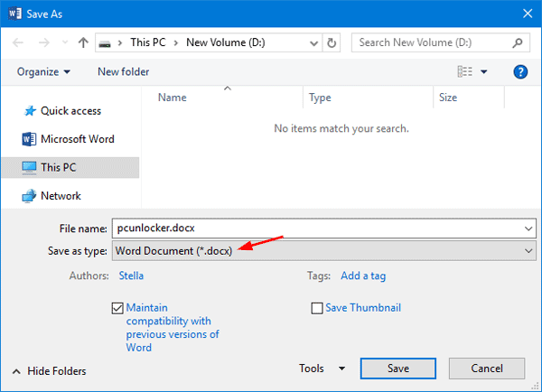
Task: Select Microsoft Word in the sidebar
Action: coord(77,139)
